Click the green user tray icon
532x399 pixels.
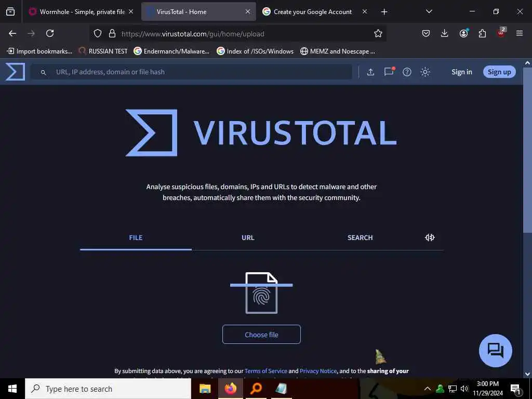tap(440, 389)
